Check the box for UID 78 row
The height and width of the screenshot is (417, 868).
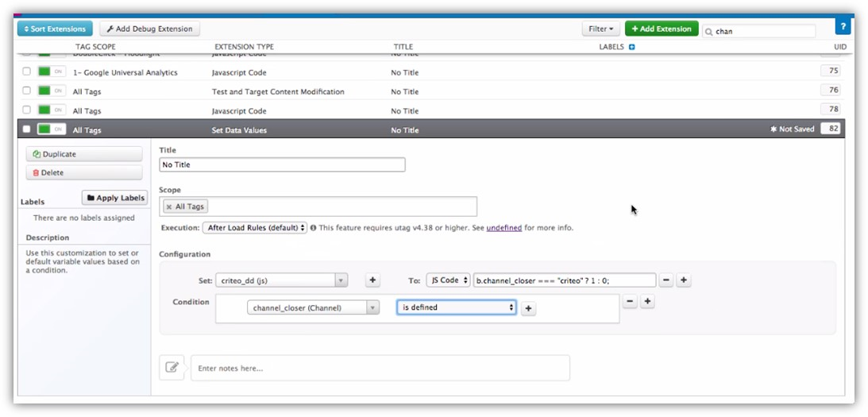(26, 110)
